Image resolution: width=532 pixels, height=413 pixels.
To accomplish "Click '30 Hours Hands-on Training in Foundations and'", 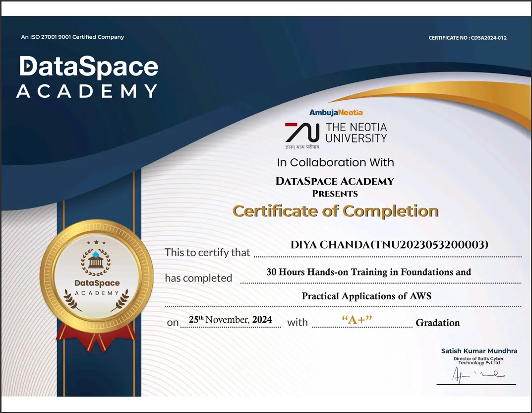I will 369,272.
